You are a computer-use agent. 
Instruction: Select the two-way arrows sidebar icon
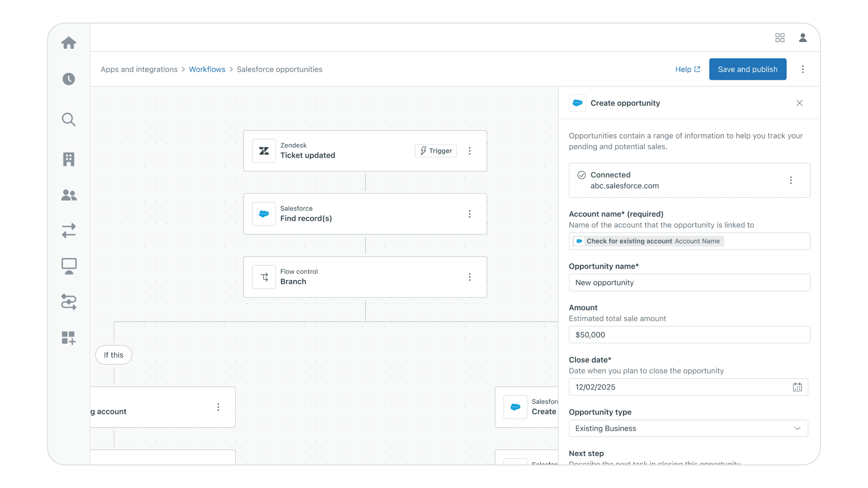tap(69, 230)
